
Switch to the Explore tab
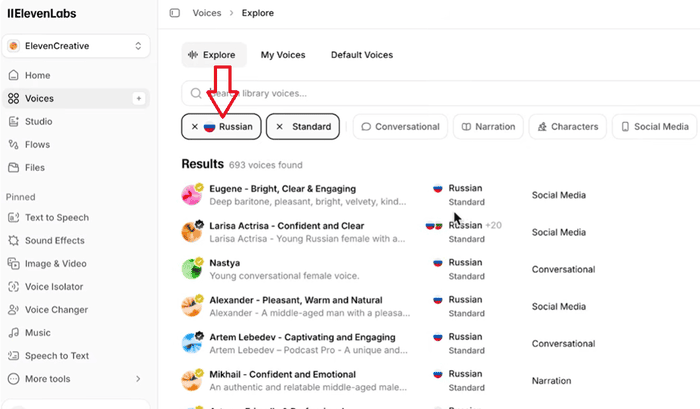[x=214, y=55]
